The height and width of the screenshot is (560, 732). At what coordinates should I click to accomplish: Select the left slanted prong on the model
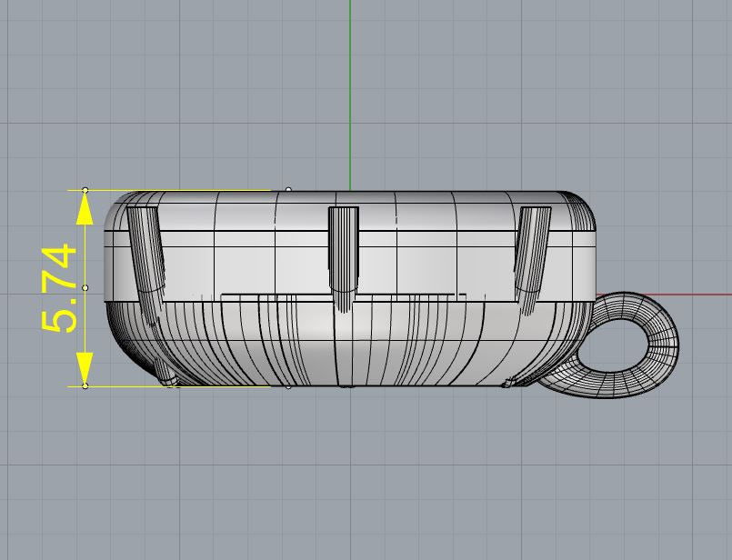(x=146, y=255)
